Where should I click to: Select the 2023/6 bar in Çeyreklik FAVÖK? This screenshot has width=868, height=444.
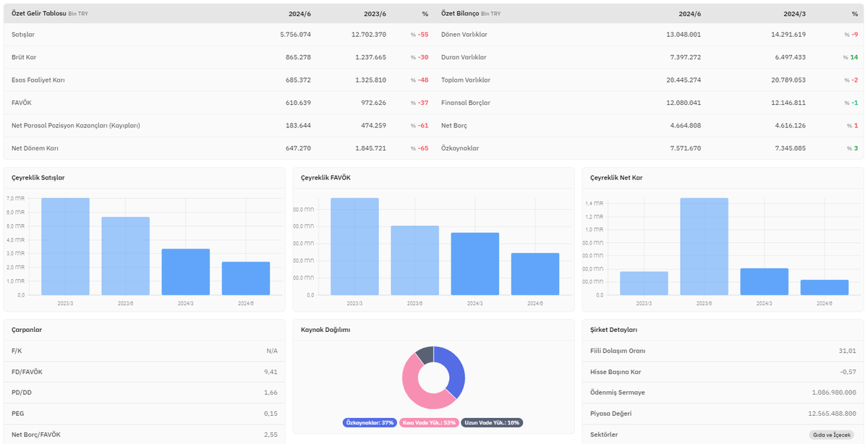414,260
